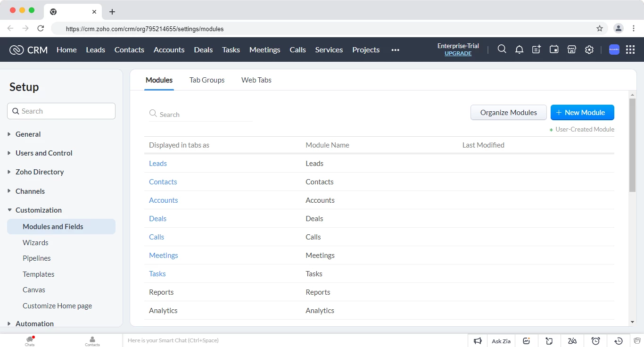
Task: Click the Zoho CRM logo icon
Action: (x=17, y=50)
